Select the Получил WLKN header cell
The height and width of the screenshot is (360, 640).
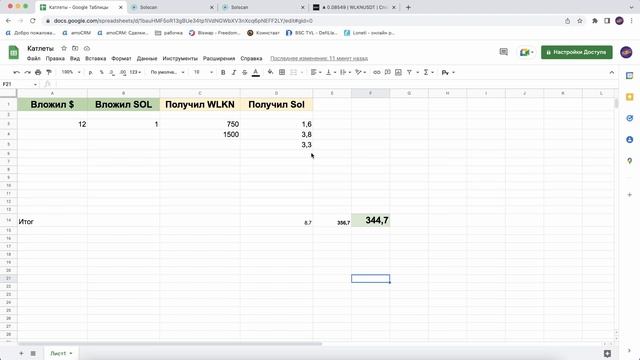click(x=200, y=104)
